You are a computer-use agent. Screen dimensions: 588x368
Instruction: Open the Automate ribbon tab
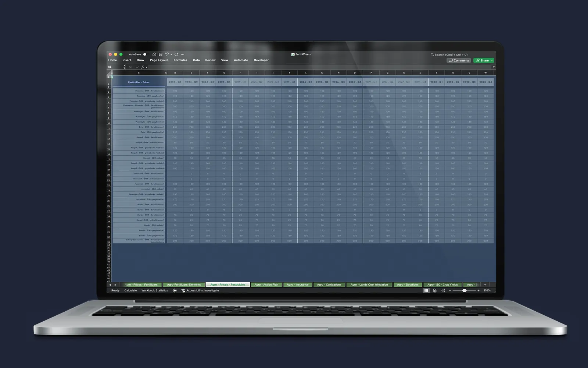point(241,60)
